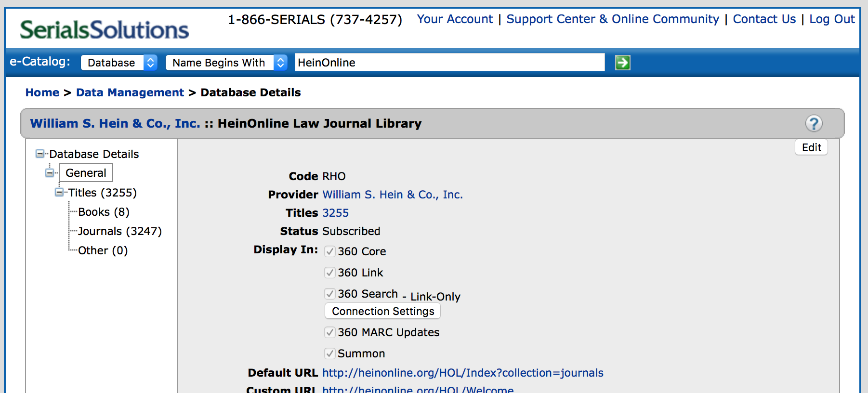The height and width of the screenshot is (393, 868).
Task: Collapse the Database Details tree node
Action: point(40,154)
